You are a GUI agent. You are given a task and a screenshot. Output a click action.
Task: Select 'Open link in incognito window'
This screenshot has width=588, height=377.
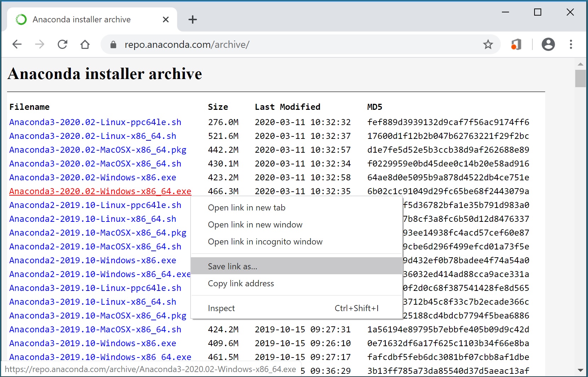point(265,242)
